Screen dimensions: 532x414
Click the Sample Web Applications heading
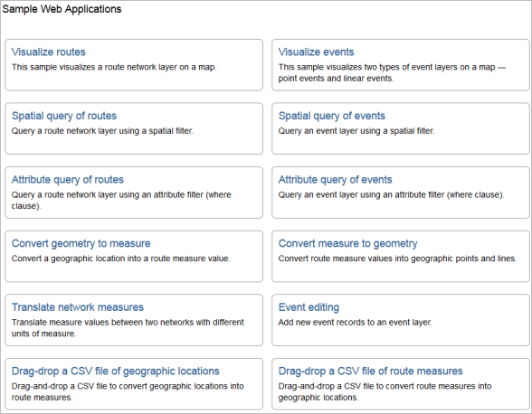click(x=62, y=9)
